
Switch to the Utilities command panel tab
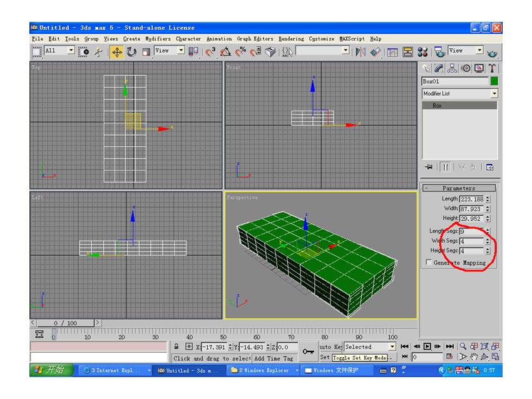[492, 68]
